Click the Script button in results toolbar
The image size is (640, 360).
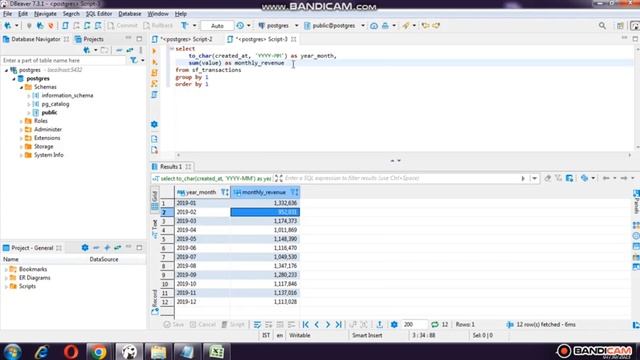click(233, 324)
